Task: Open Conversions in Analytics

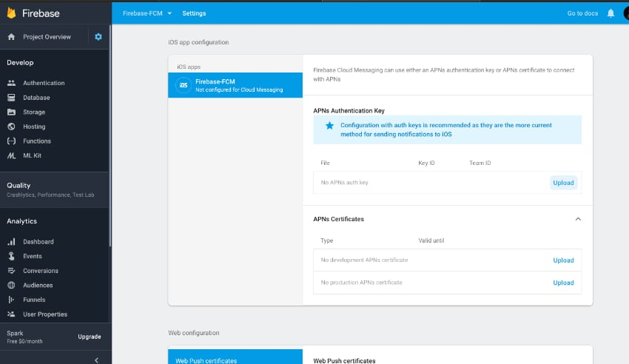Action: click(41, 271)
